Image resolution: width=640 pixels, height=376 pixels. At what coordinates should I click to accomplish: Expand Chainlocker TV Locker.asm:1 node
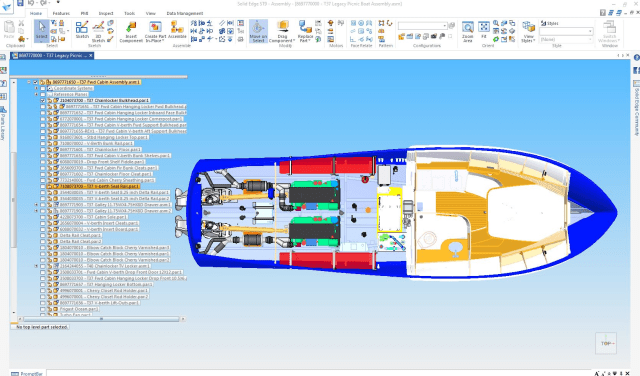tap(36, 266)
